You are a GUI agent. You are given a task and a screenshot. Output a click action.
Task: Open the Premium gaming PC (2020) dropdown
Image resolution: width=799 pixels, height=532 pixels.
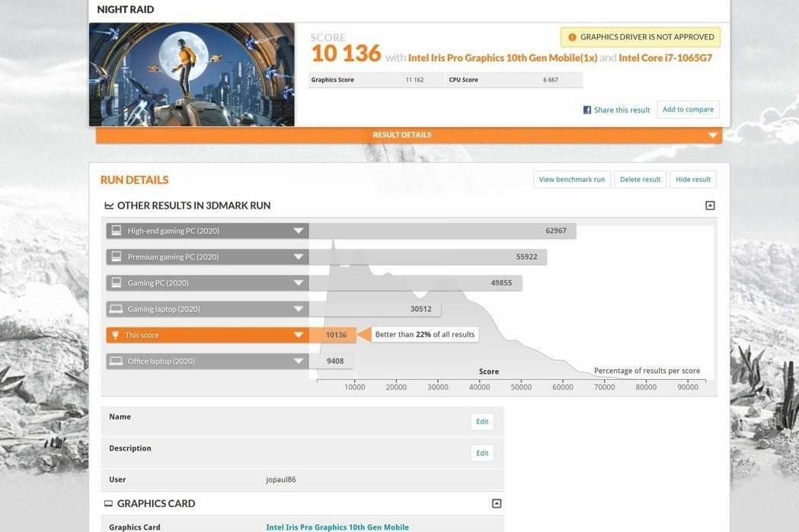coord(299,256)
